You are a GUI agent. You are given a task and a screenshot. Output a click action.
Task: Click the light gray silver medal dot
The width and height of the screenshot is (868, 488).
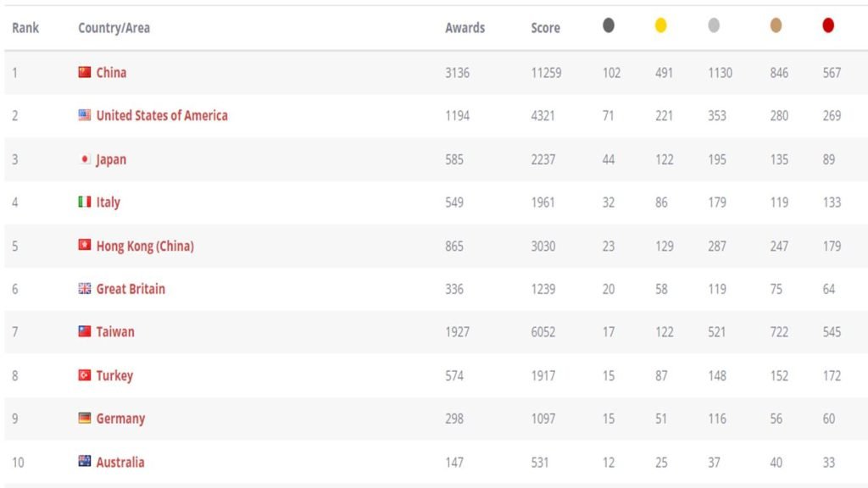coord(714,25)
